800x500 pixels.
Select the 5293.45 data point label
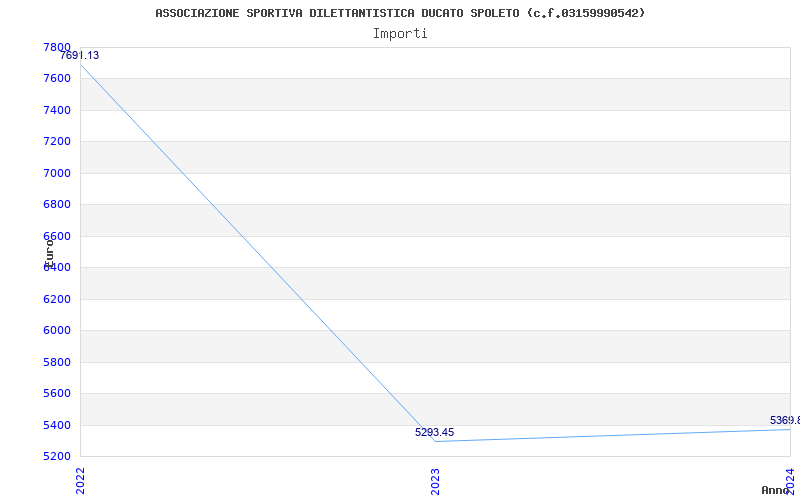tap(434, 433)
